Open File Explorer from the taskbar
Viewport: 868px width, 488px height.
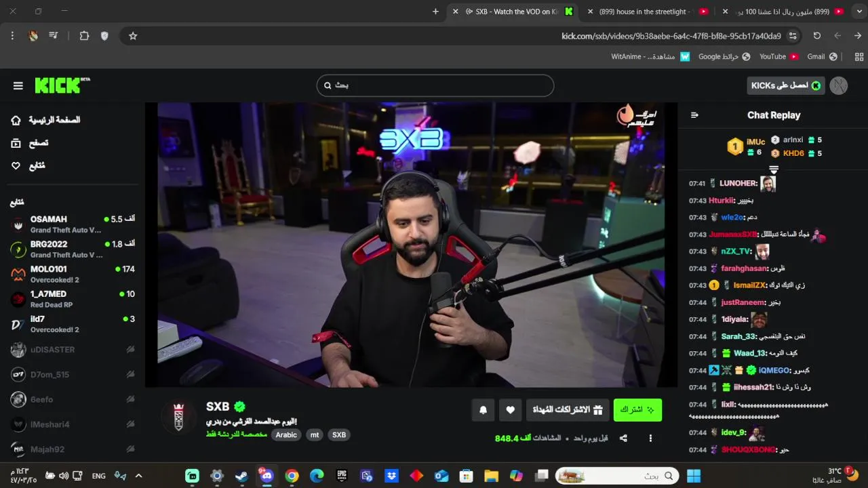491,476
